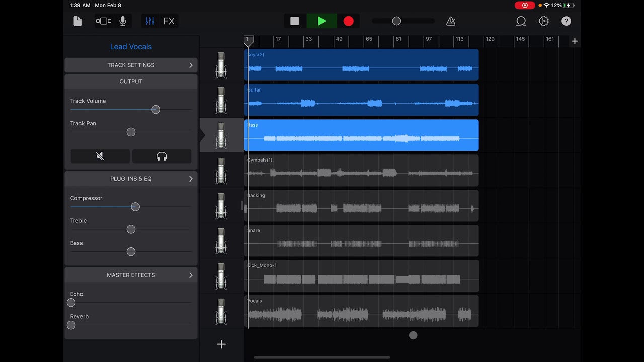Click the Bass EQ slider knob
Image resolution: width=644 pixels, height=362 pixels.
point(131,252)
